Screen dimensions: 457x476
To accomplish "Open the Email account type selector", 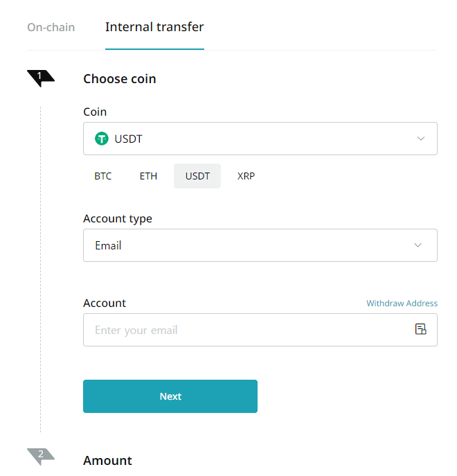I will [260, 245].
